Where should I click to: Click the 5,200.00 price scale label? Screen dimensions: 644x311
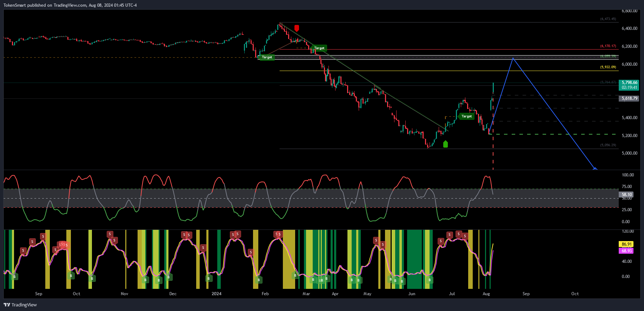click(x=629, y=136)
